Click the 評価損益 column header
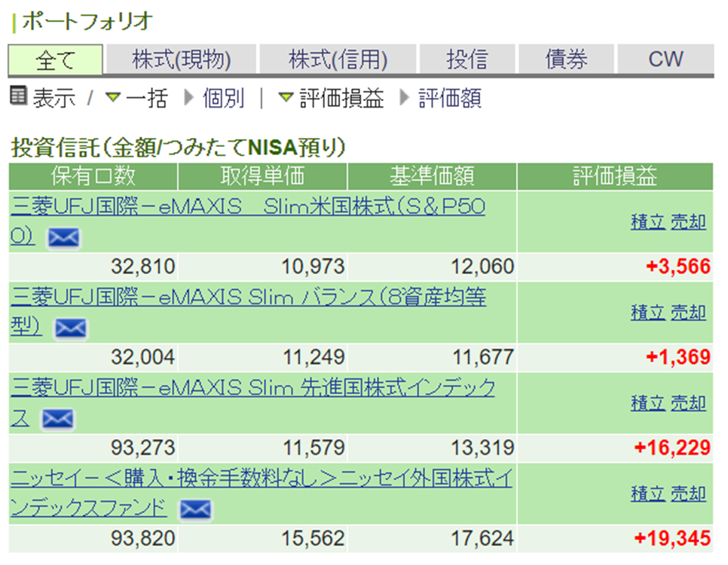The height and width of the screenshot is (565, 728). coord(615,176)
